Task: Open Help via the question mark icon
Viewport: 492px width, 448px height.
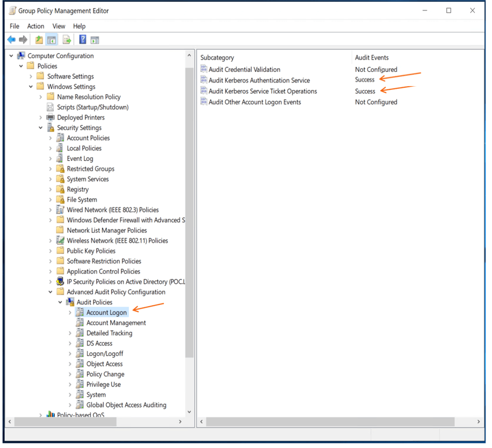Action: (x=83, y=40)
